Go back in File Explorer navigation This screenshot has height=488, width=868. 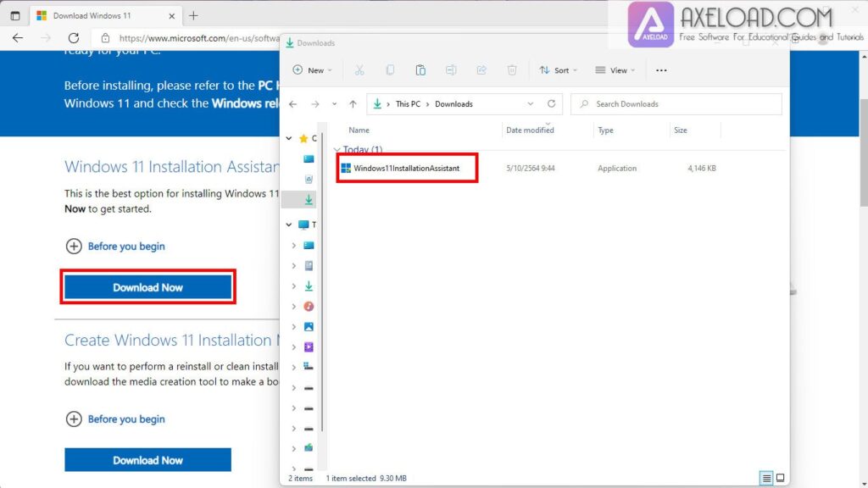pyautogui.click(x=292, y=104)
